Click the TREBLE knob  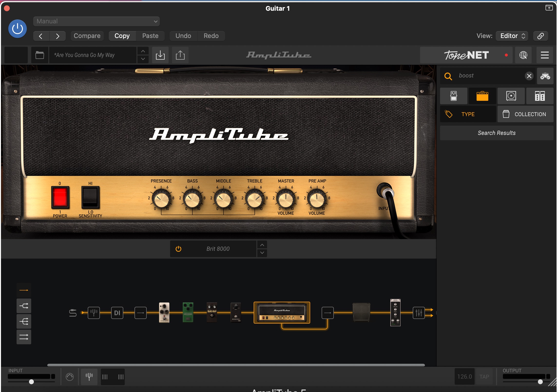coord(255,199)
